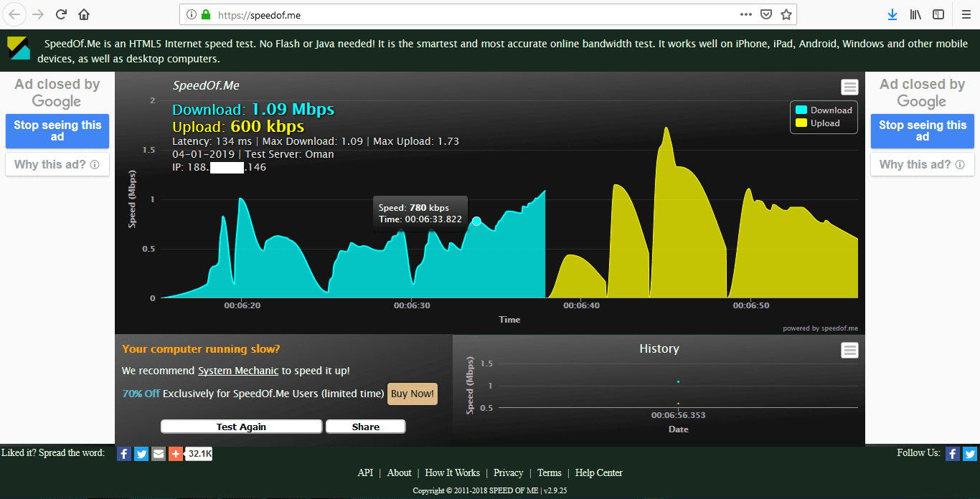The height and width of the screenshot is (499, 980).
Task: Click the SpeedOf.Me logo icon
Action: [19, 47]
